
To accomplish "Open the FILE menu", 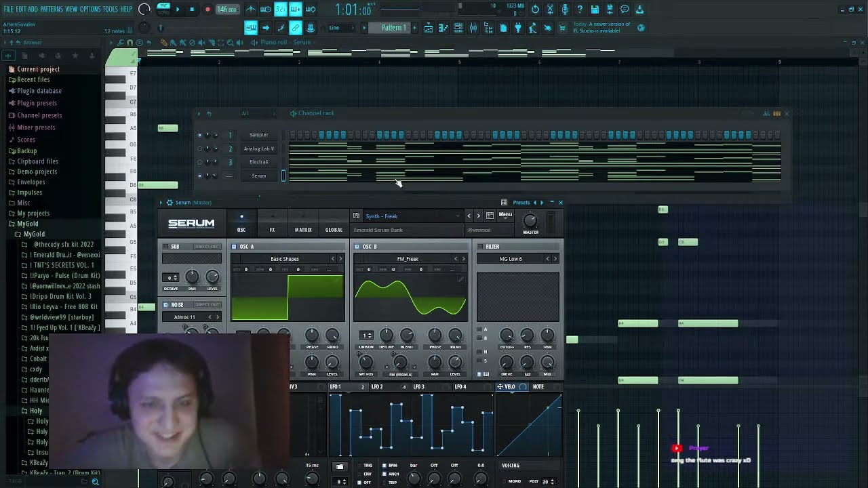I will [x=8, y=9].
